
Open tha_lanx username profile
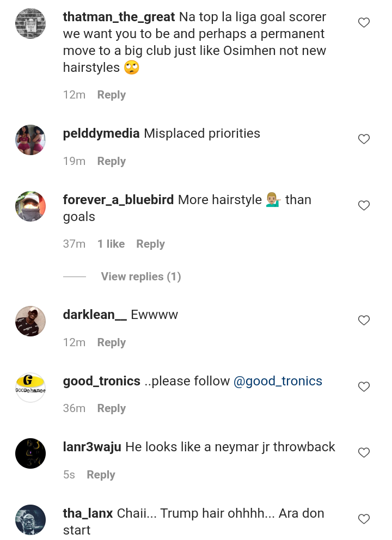point(88,513)
